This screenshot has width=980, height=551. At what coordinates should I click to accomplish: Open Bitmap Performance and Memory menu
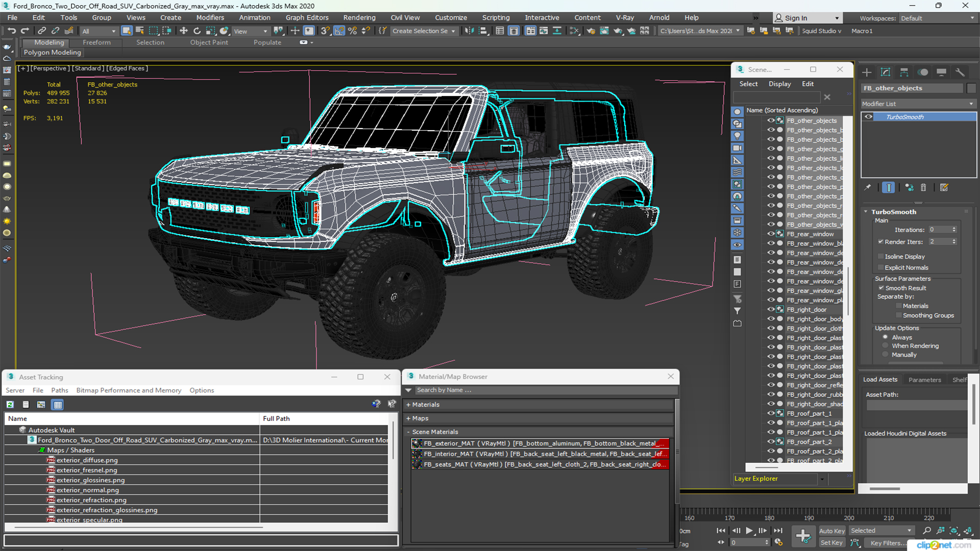(x=129, y=390)
